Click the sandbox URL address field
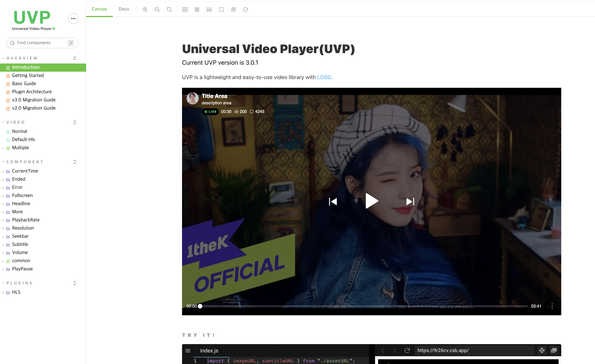Screen dimensions: 595x364 tap(474, 350)
